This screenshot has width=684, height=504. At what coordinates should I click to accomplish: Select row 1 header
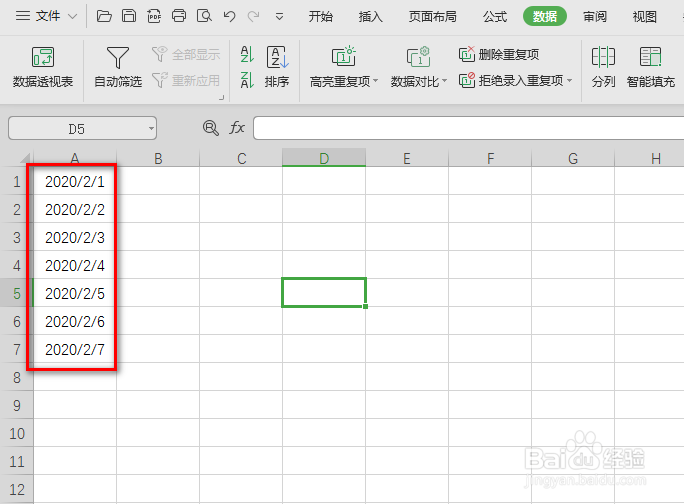tap(17, 181)
